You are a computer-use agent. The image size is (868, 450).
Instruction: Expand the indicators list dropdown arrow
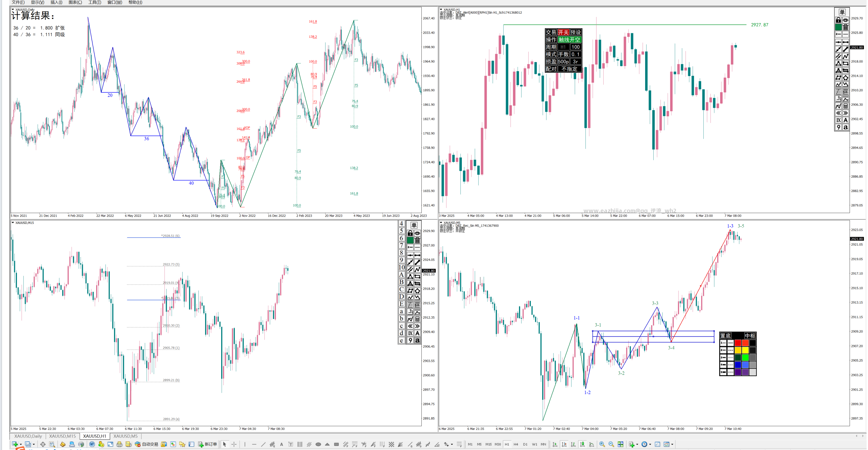[x=637, y=444]
